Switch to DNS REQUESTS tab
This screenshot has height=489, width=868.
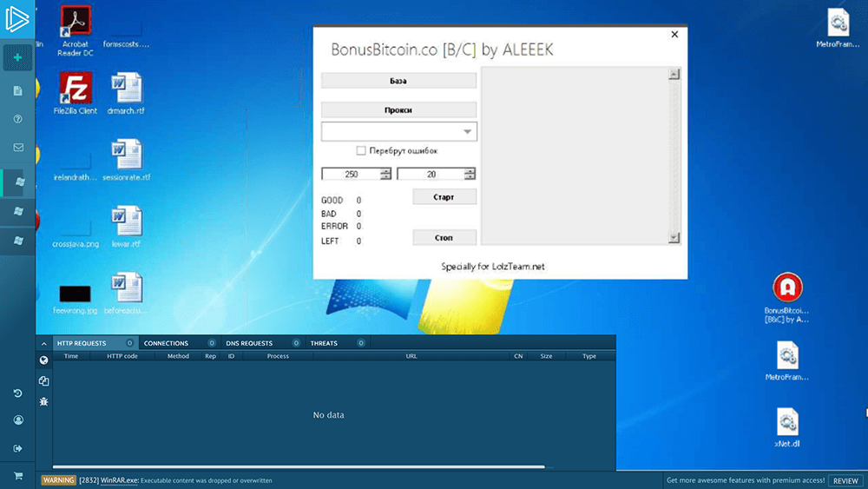(x=262, y=343)
